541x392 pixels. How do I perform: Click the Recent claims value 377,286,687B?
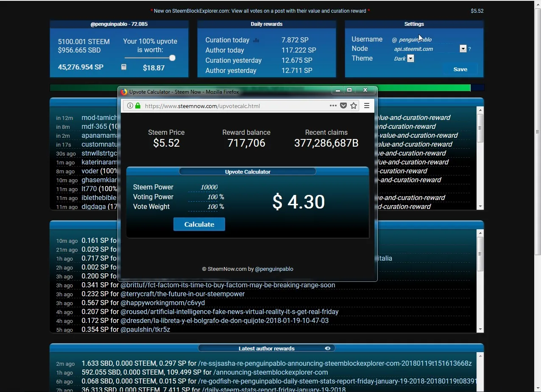326,143
